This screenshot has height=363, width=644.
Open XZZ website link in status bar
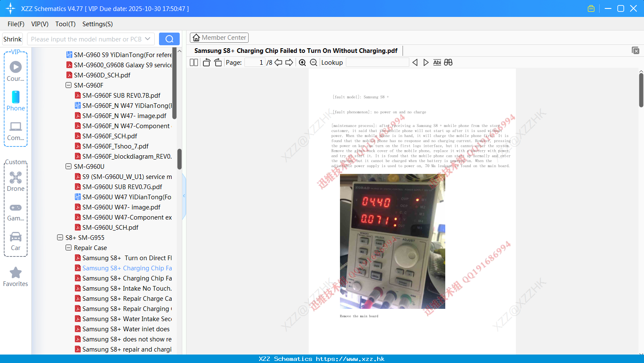[x=350, y=359]
